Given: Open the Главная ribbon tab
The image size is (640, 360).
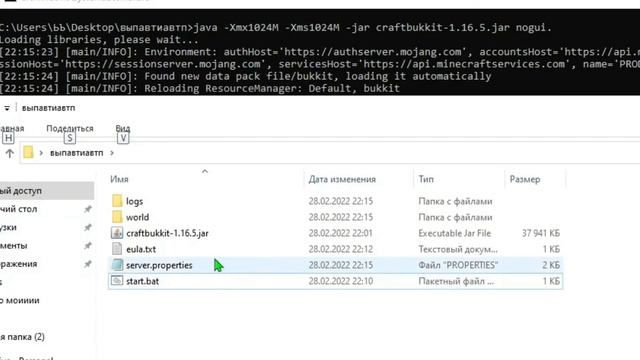Looking at the screenshot, I should coord(12,129).
